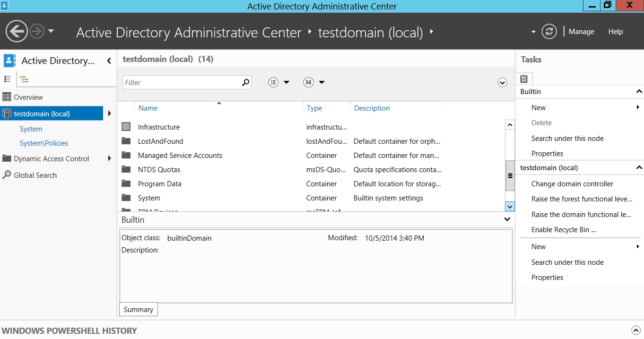Open the Help menu
The height and width of the screenshot is (339, 644).
[x=616, y=32]
